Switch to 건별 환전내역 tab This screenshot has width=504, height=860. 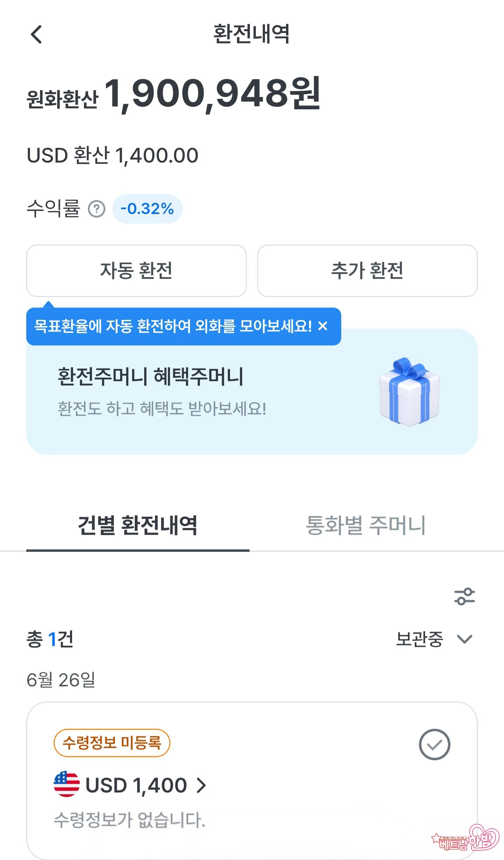pyautogui.click(x=138, y=526)
